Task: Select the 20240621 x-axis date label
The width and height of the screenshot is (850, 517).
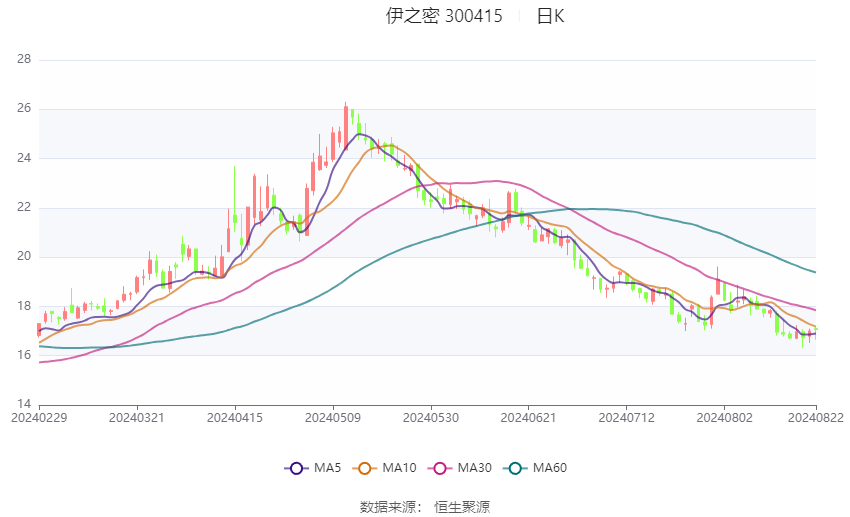Action: coord(529,418)
